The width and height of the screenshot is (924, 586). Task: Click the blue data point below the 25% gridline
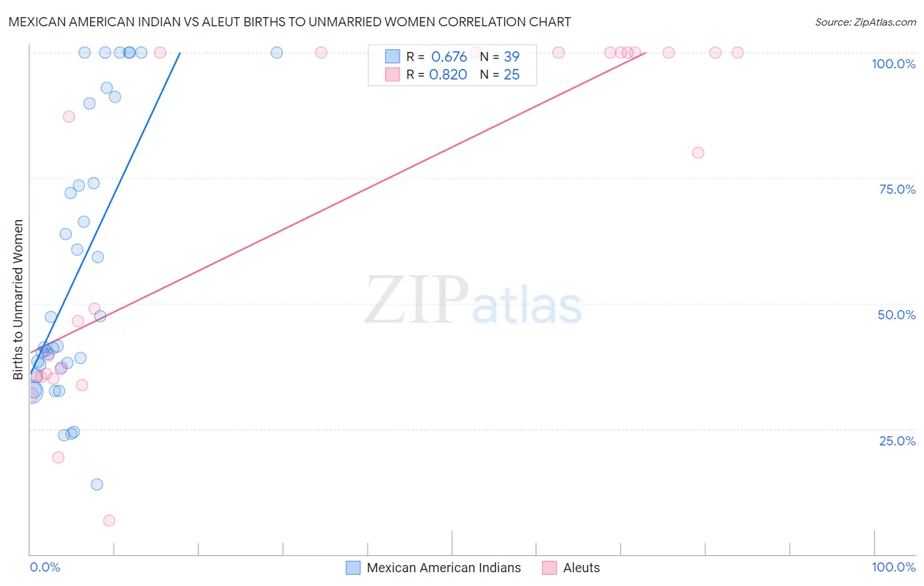point(97,484)
